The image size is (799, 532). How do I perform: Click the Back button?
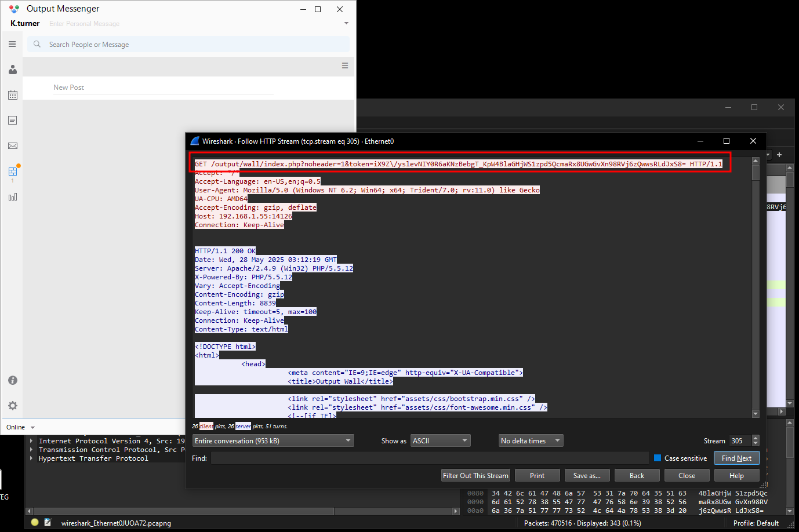(637, 475)
